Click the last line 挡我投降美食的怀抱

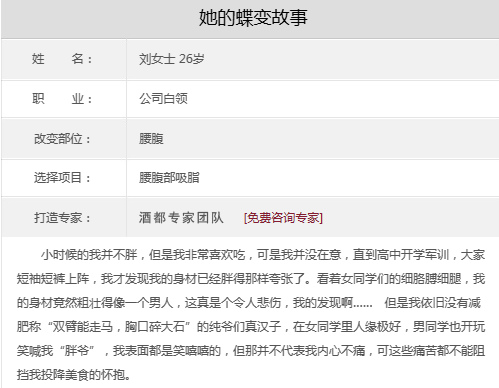[x=74, y=375]
